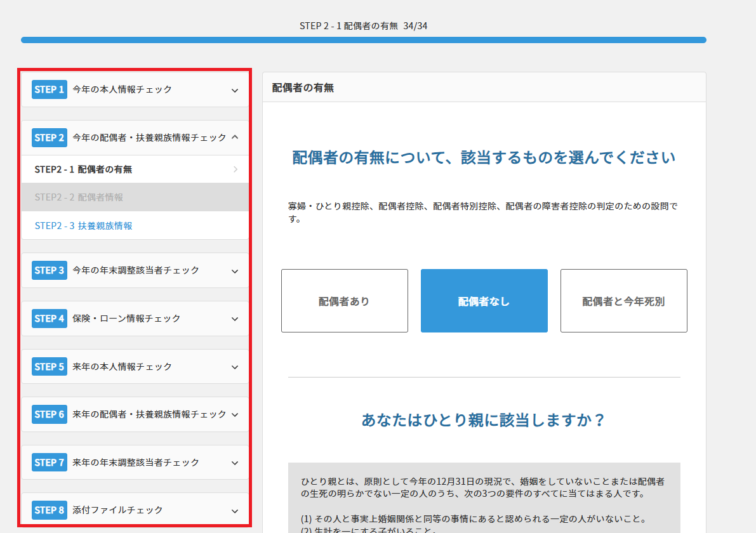Click the STEP 5 blue badge
The height and width of the screenshot is (533, 756).
[x=49, y=367]
